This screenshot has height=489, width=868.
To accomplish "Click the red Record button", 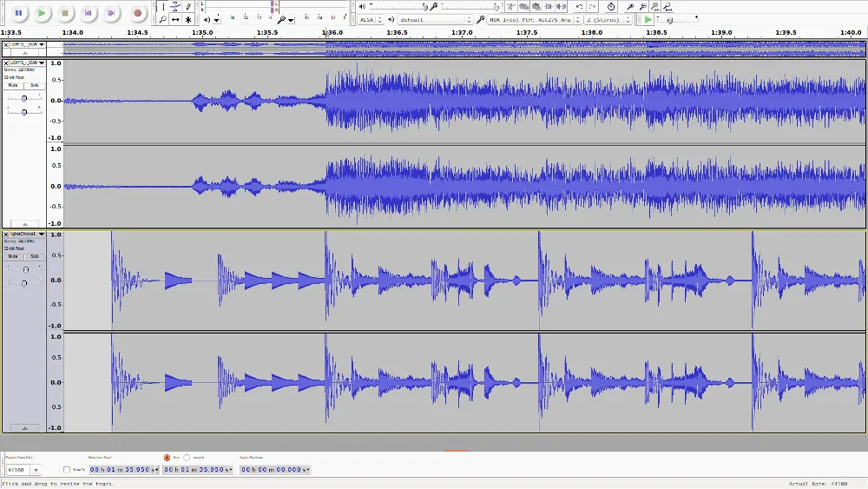I will point(137,13).
